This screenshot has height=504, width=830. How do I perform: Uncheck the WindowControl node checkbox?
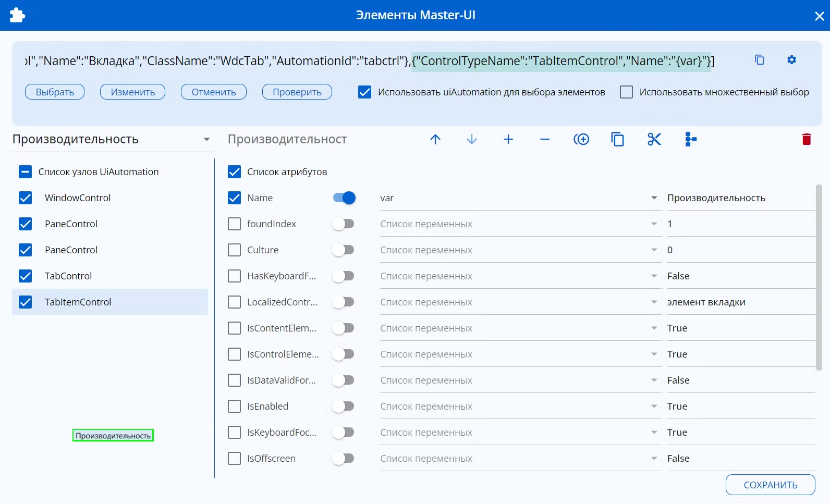25,198
